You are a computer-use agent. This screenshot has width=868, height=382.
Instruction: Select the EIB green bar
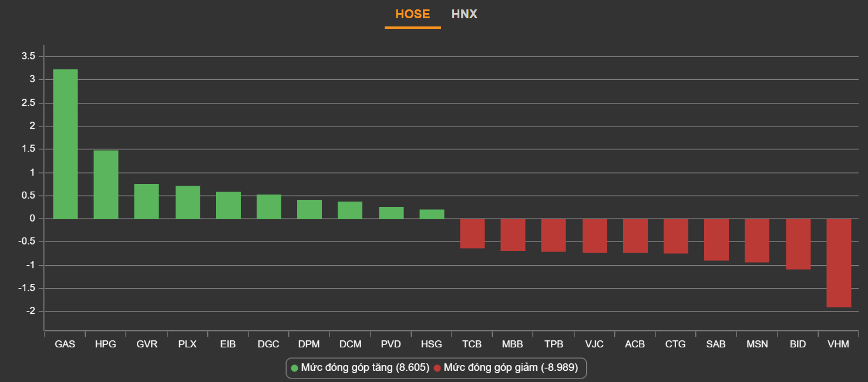tap(228, 205)
